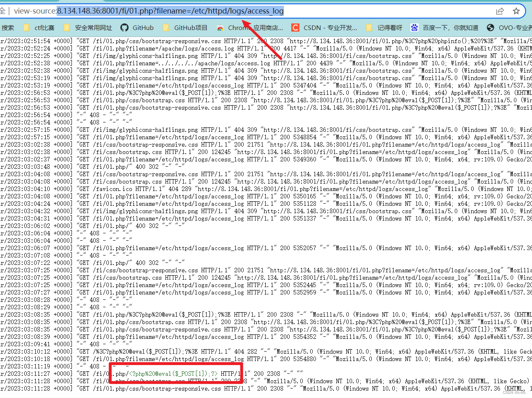Open the CSDN - 专业开发 bookmark
532x398 pixels.
[325, 28]
